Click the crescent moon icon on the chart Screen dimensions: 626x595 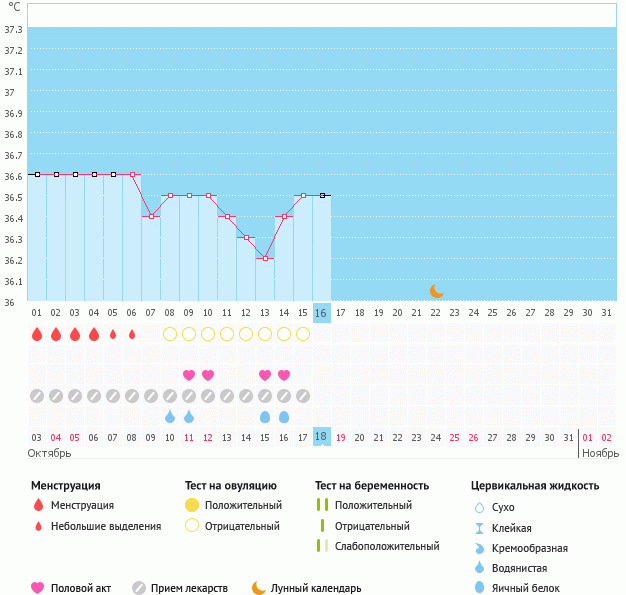pos(436,291)
